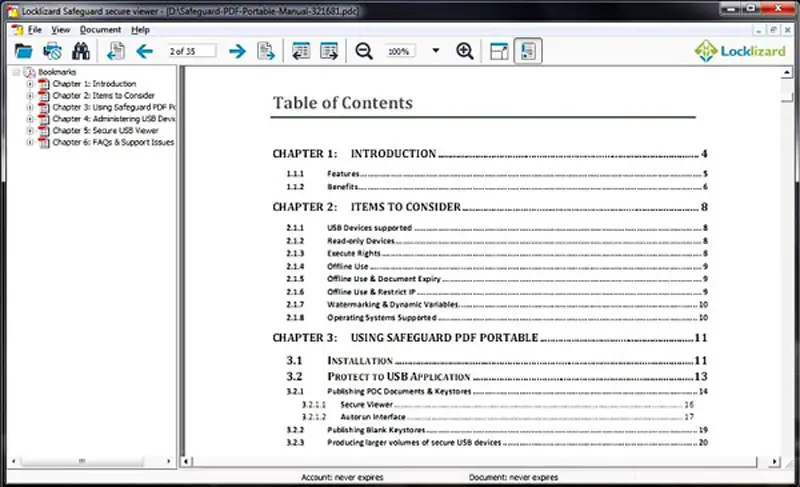Click 'Watermarking & Dynamic Variables' line

click(x=497, y=304)
